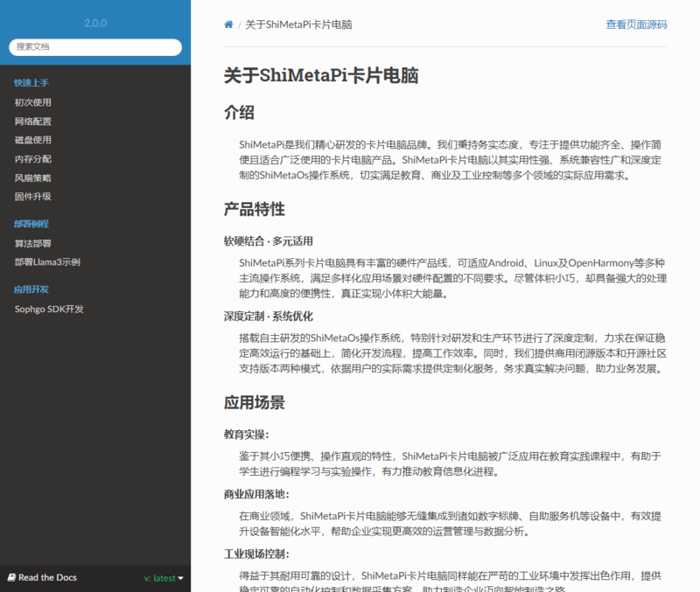Click the 产品特性 section heading
This screenshot has width=700, height=592.
pos(255,209)
